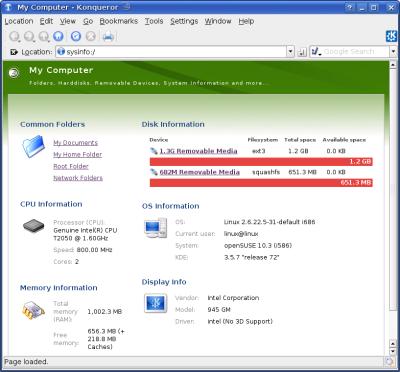Click the status bar corner icon
This screenshot has height=372, width=400.
point(389,361)
